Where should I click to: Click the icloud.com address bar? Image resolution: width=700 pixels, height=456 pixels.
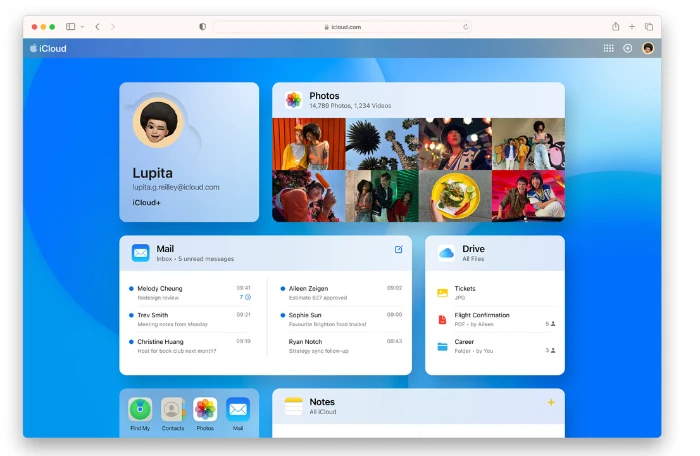click(x=342, y=27)
